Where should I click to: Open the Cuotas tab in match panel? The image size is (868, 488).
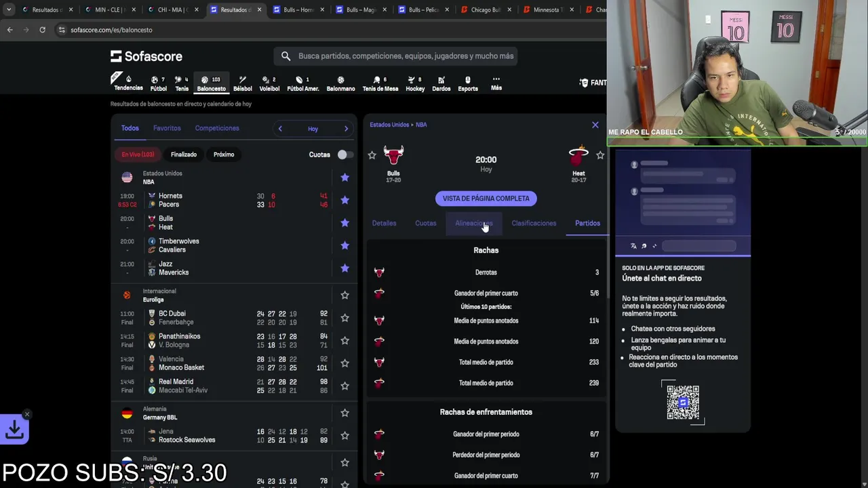[426, 223]
